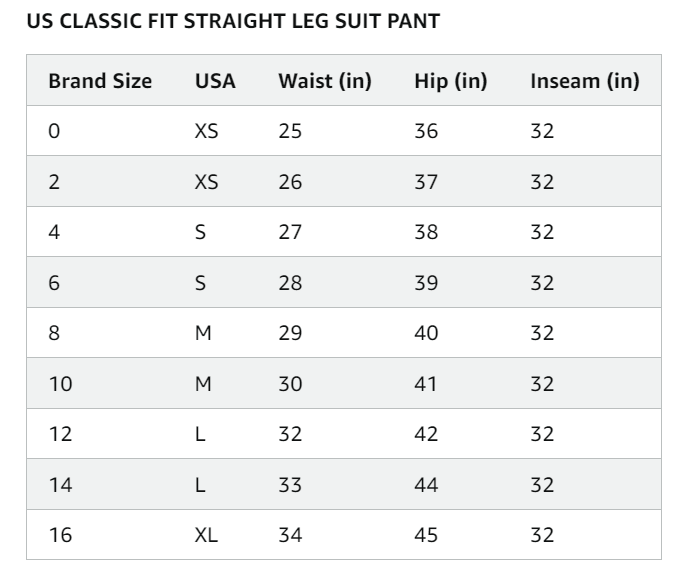Click brand size 6 cell
Viewport: 688px width, 588px height.
(x=54, y=283)
